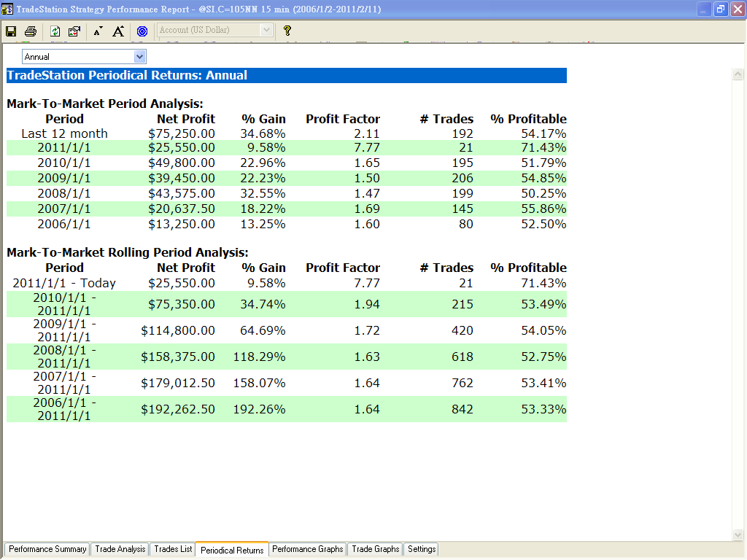Click the 'Mark-To-Market Rolling Period Analysis:' heading
The image size is (747, 560).
click(128, 252)
